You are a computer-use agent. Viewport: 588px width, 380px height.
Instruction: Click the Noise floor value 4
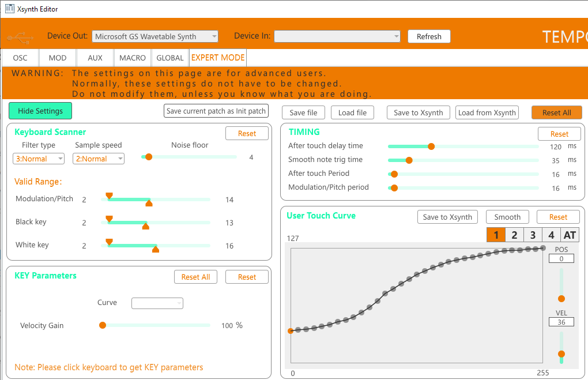point(251,157)
